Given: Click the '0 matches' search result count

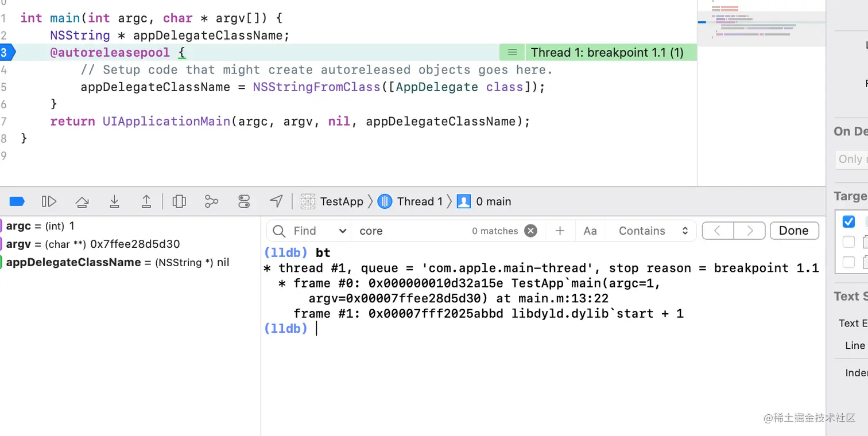Looking at the screenshot, I should tap(495, 231).
